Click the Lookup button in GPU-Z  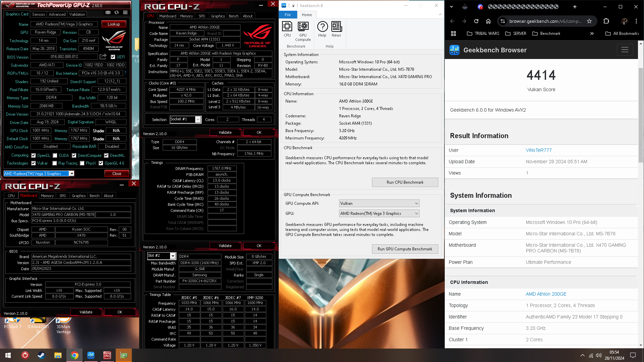click(114, 24)
